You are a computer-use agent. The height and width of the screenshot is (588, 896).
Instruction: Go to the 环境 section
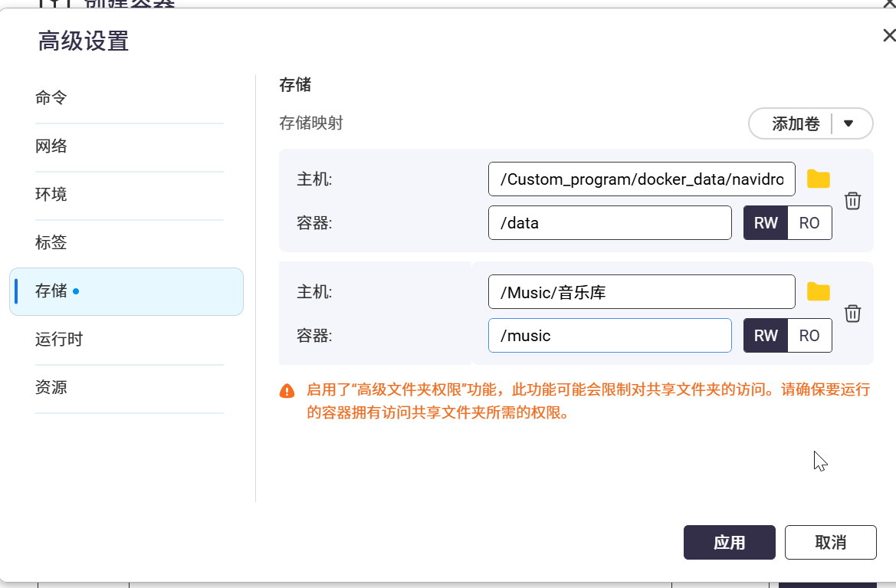pos(51,195)
